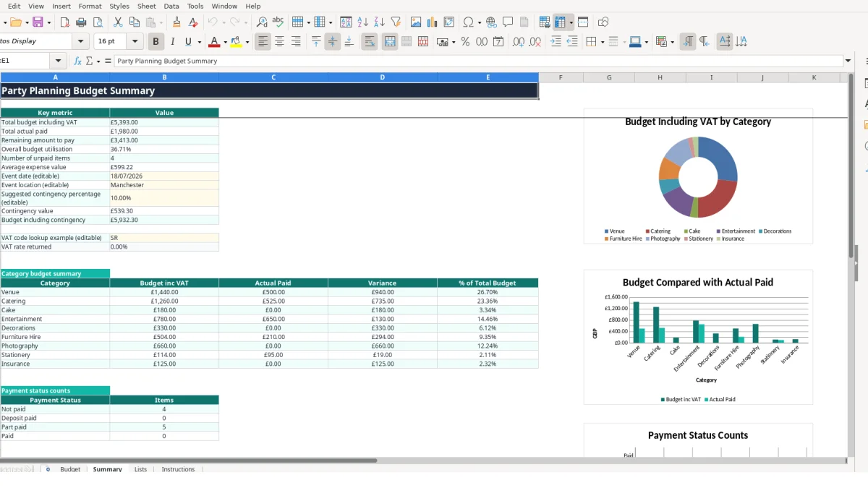Open the highlighting color dropdown arrow

click(x=247, y=42)
